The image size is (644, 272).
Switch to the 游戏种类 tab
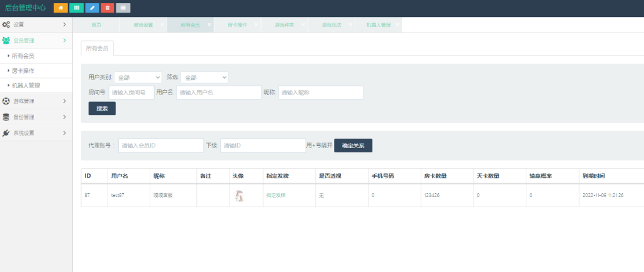click(x=284, y=25)
